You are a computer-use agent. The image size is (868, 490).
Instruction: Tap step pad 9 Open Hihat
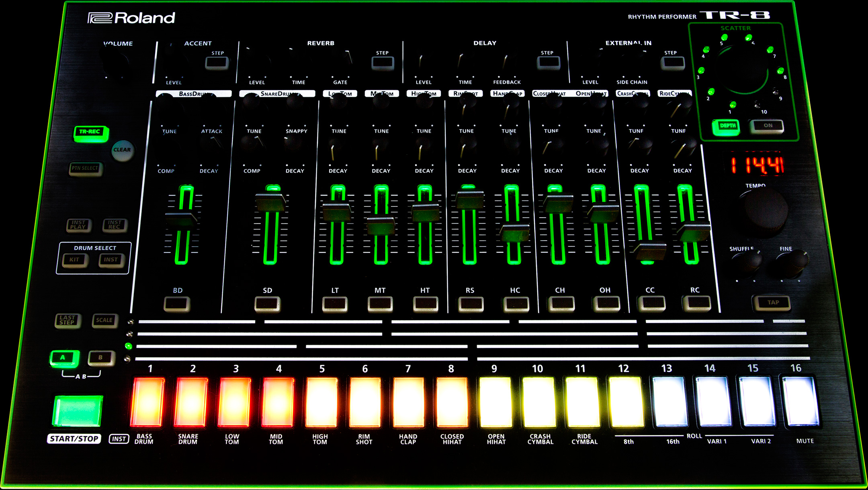(x=496, y=402)
